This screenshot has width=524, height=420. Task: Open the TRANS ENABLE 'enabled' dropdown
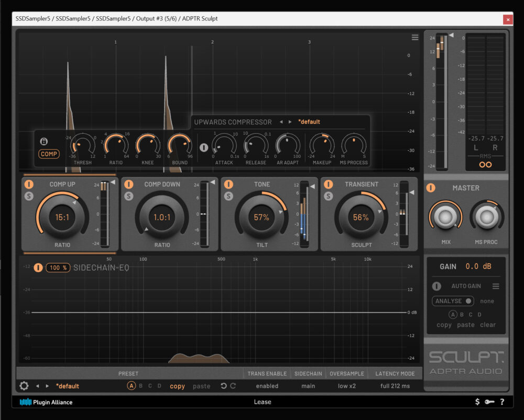[x=267, y=386]
